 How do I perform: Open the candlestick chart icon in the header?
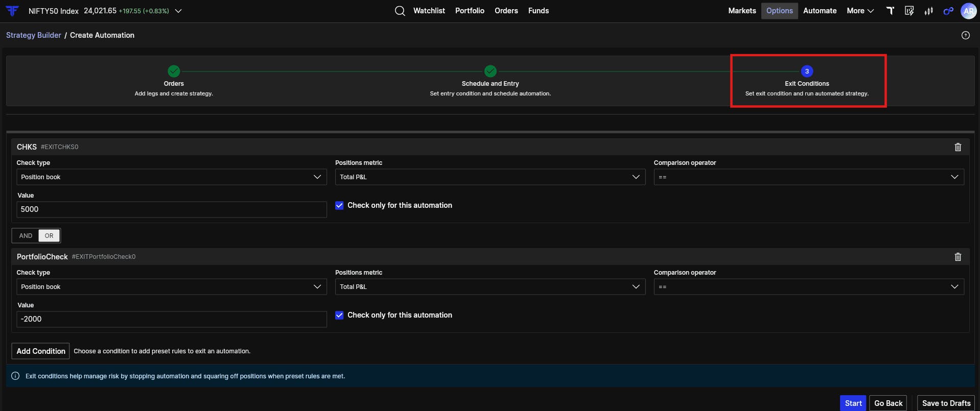point(928,11)
